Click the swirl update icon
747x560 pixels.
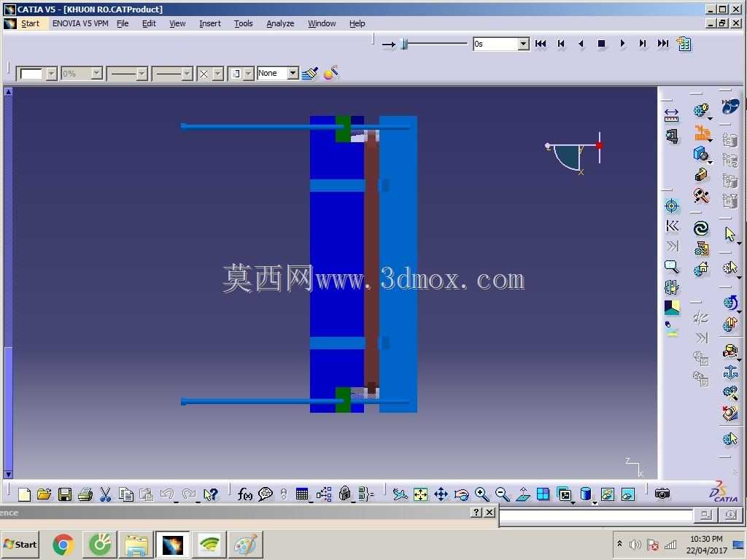point(701,228)
